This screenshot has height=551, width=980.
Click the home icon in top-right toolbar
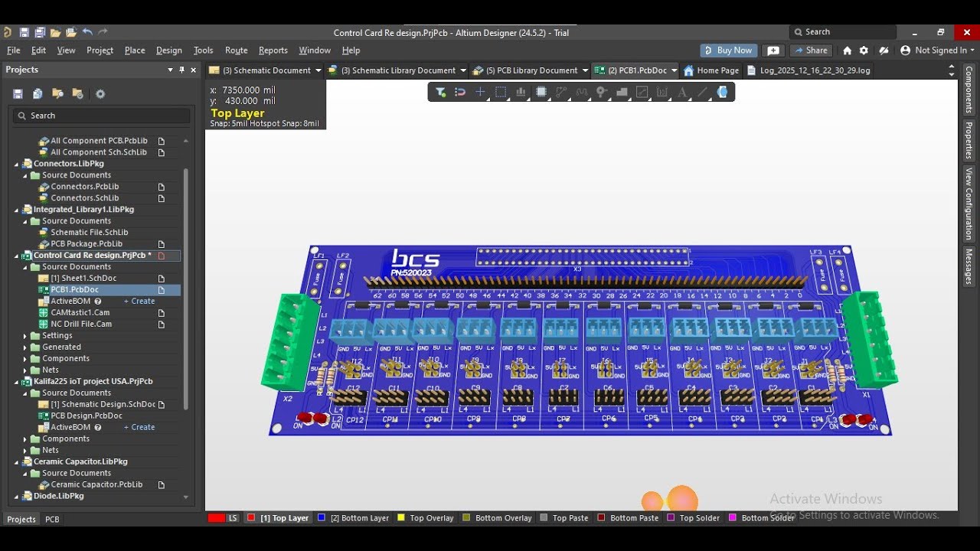pyautogui.click(x=847, y=51)
